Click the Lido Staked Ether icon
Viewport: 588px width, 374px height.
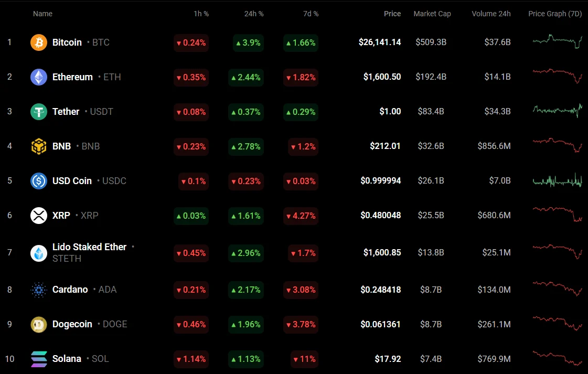tap(39, 253)
